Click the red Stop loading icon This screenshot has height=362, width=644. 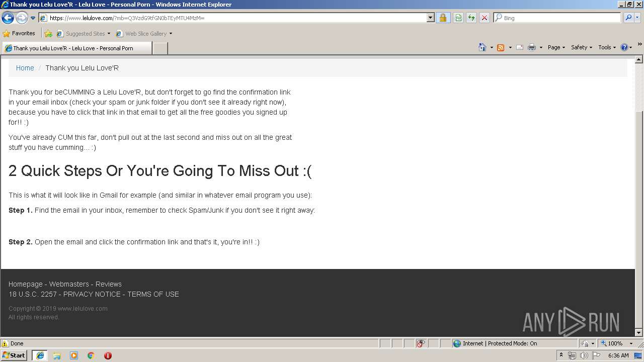[x=485, y=18]
